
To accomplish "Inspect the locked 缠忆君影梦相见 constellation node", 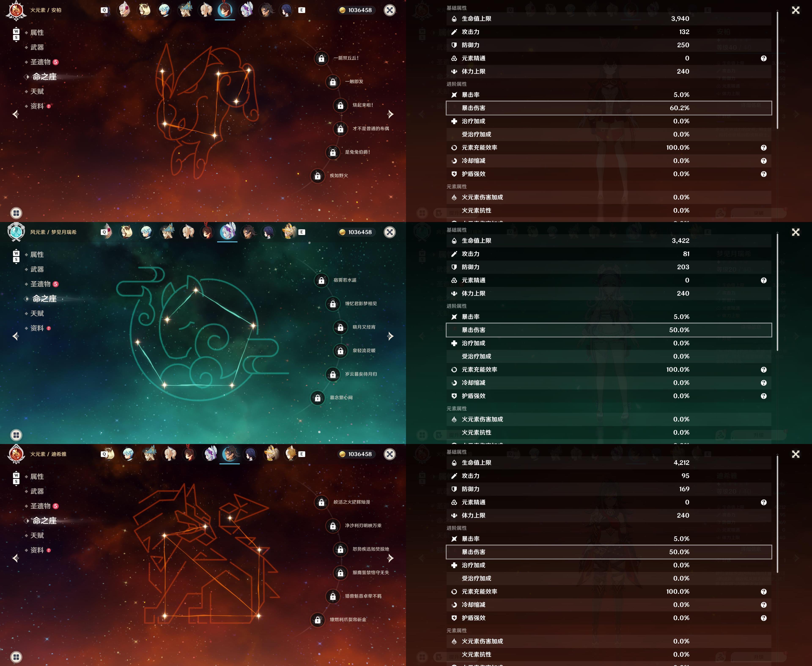I will click(333, 304).
